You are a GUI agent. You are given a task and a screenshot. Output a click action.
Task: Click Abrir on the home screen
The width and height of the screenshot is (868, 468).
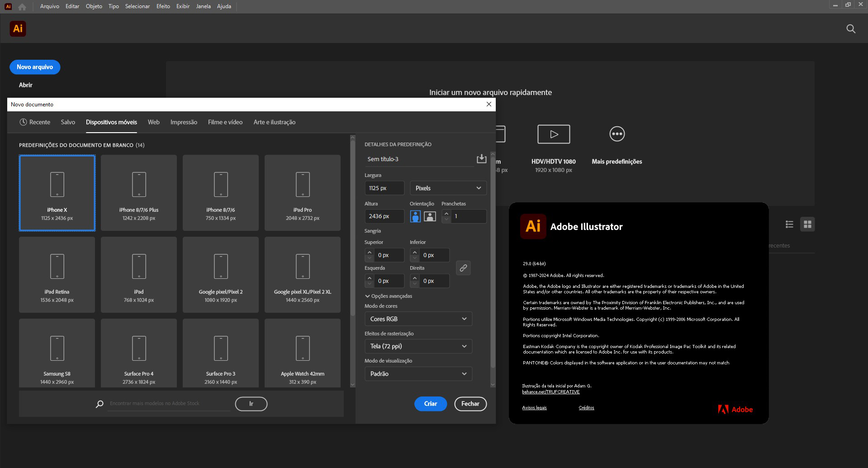pos(26,85)
